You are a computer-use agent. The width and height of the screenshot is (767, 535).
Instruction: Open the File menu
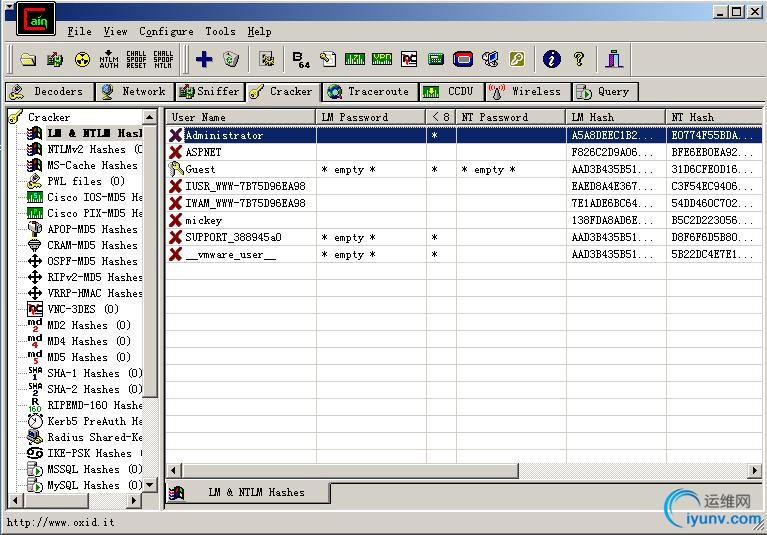(x=79, y=31)
